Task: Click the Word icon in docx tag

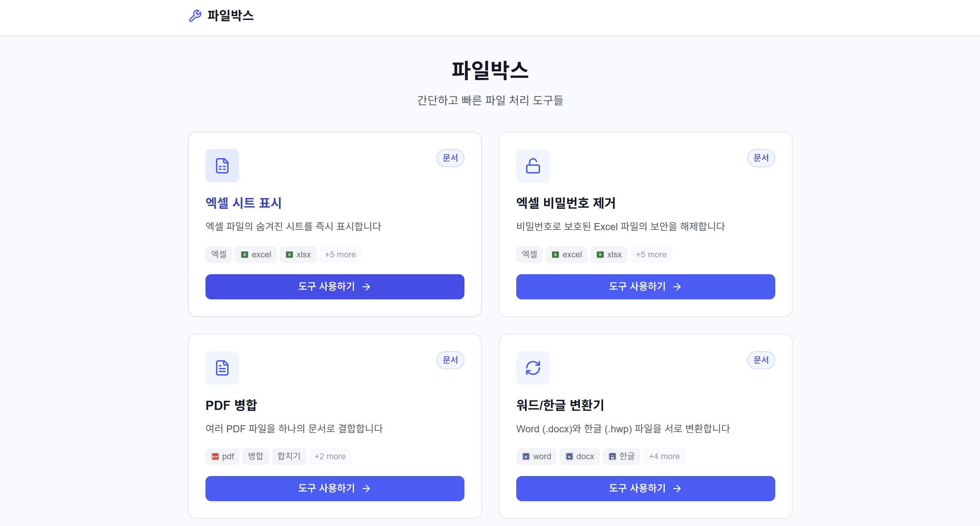Action: pyautogui.click(x=569, y=457)
